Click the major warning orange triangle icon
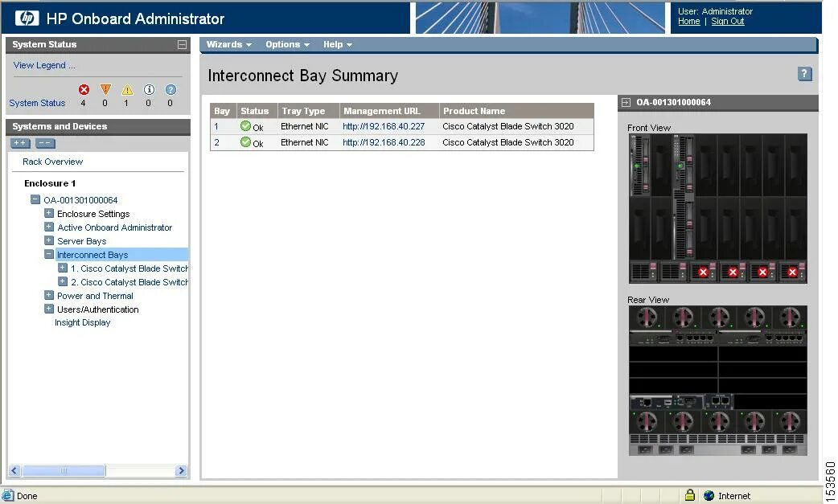This screenshot has height=504, width=838. tap(105, 90)
